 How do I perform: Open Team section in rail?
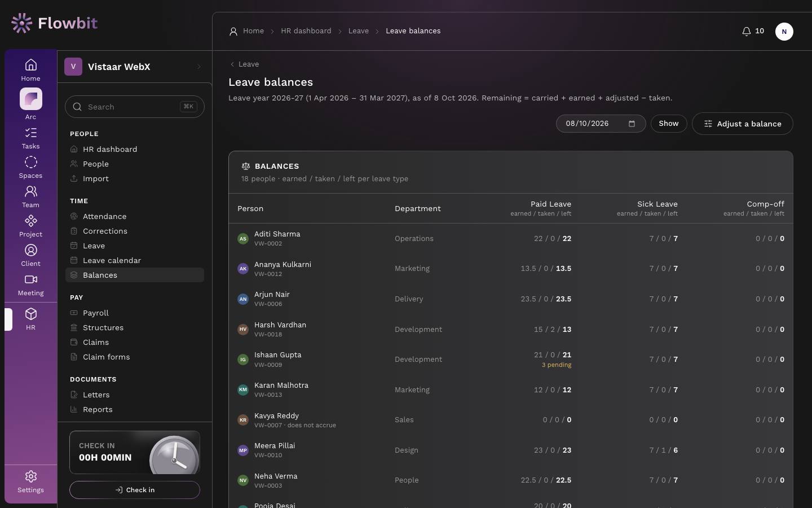pyautogui.click(x=31, y=197)
